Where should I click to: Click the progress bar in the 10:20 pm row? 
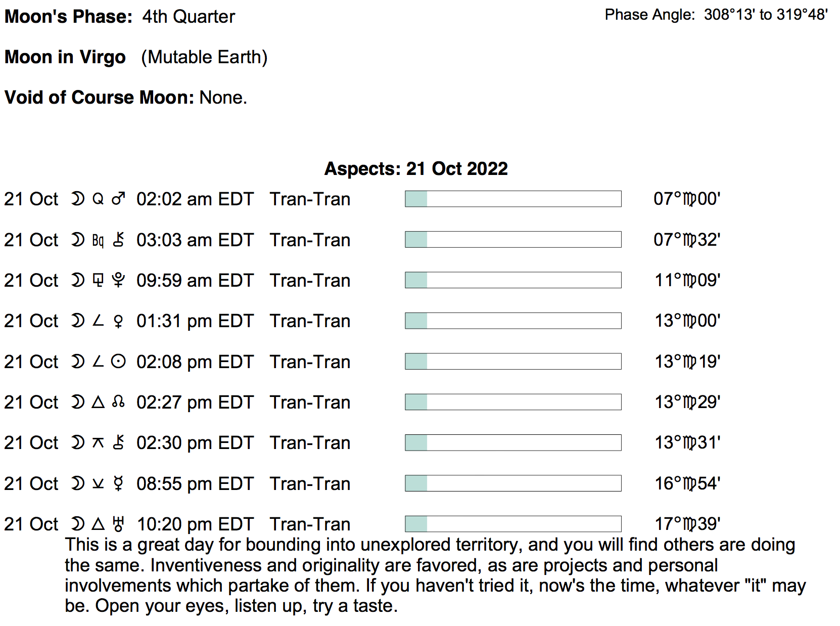513,524
